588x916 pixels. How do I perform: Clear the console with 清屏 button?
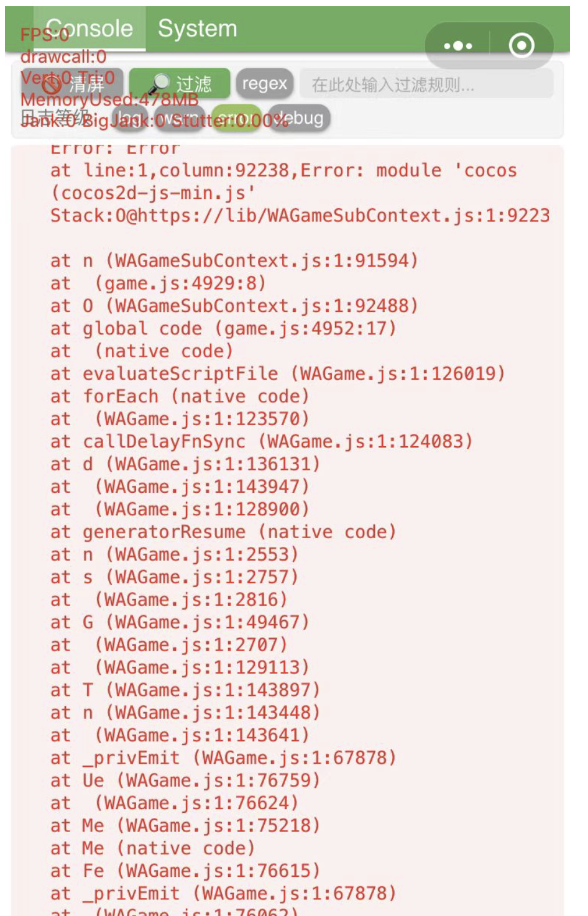72,84
